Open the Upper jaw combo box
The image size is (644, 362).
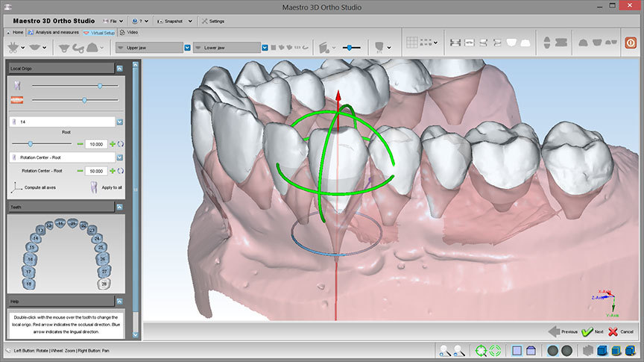149,48
